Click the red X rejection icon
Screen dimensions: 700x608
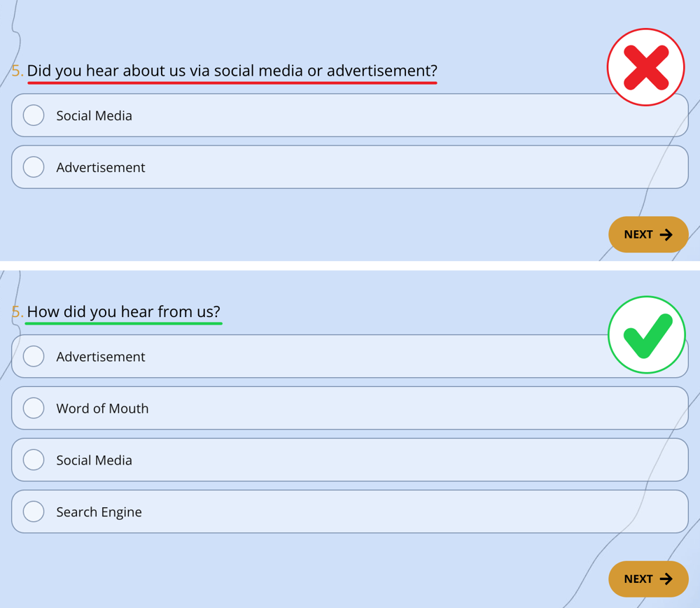point(645,66)
